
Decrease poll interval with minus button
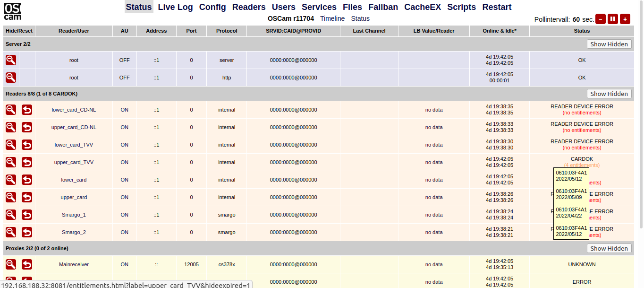tap(601, 19)
